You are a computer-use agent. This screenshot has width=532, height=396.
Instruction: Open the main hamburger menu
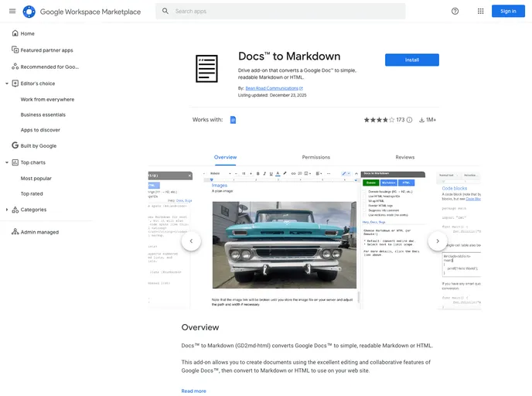pos(12,11)
